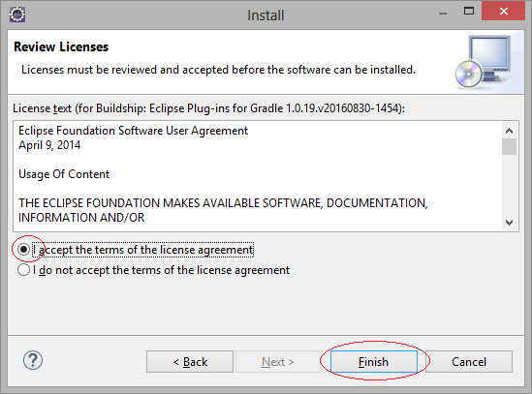Cancel the installation wizard
The height and width of the screenshot is (394, 532).
click(x=469, y=362)
